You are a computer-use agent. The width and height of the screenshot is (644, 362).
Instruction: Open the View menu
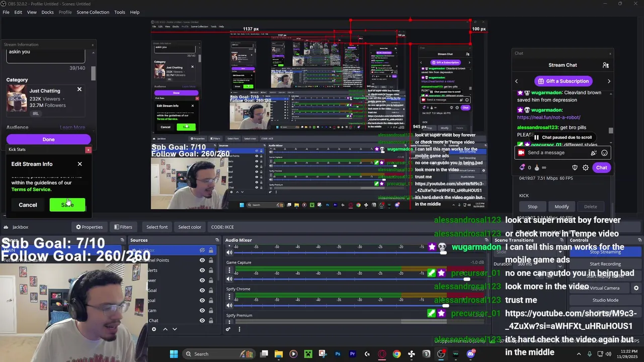32,12
